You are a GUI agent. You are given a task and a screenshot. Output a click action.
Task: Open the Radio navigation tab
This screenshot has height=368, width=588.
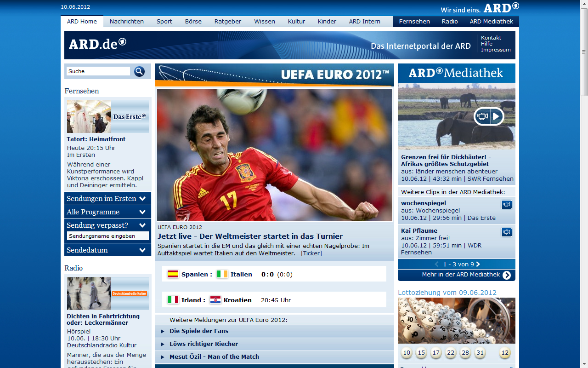[x=450, y=22]
